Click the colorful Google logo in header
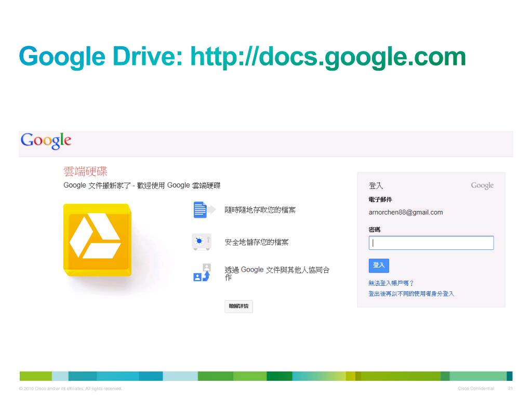Viewport: 532px width, 399px height. pos(46,140)
